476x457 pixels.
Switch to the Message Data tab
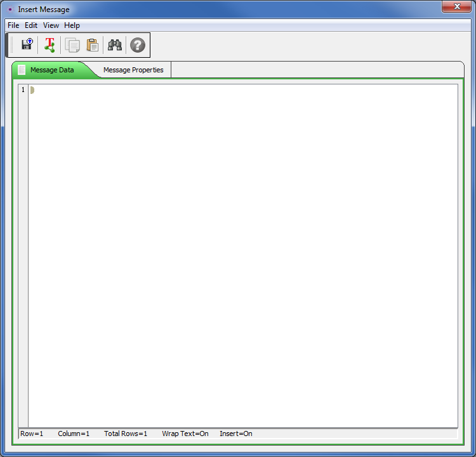pos(52,70)
